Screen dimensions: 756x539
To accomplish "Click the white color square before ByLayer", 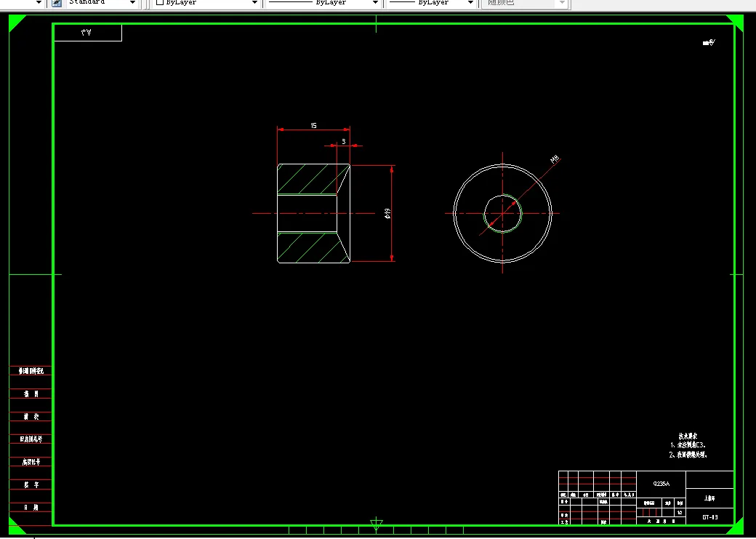I will click(x=160, y=2).
